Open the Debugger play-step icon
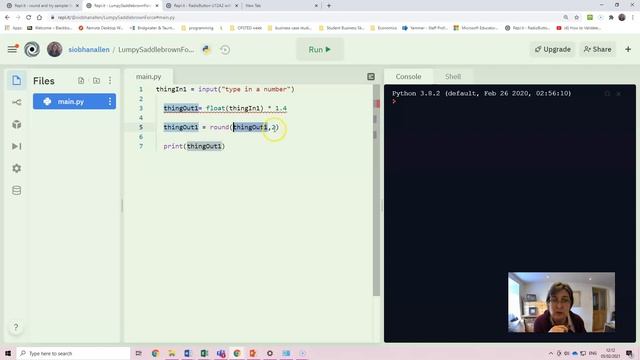Viewport: 640px width, 360px height. pyautogui.click(x=16, y=146)
